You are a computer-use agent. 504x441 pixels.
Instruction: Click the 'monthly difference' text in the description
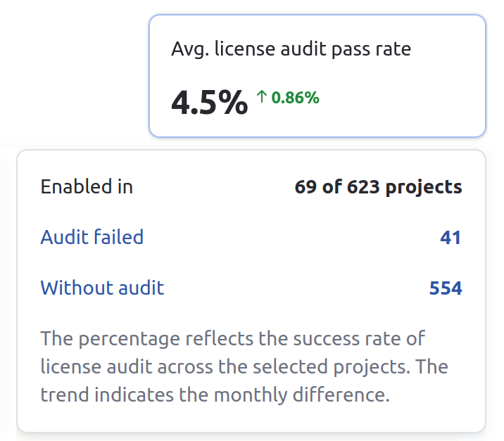(318, 395)
